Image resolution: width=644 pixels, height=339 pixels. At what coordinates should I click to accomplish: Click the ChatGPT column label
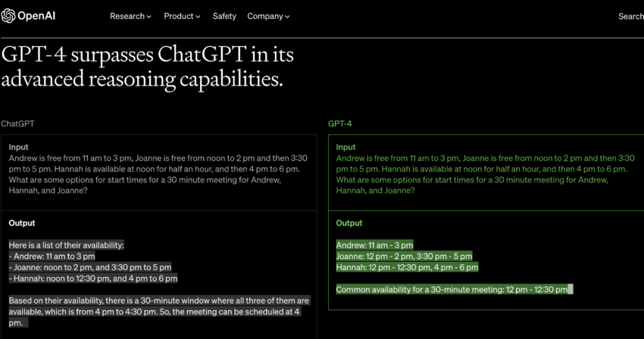[17, 123]
